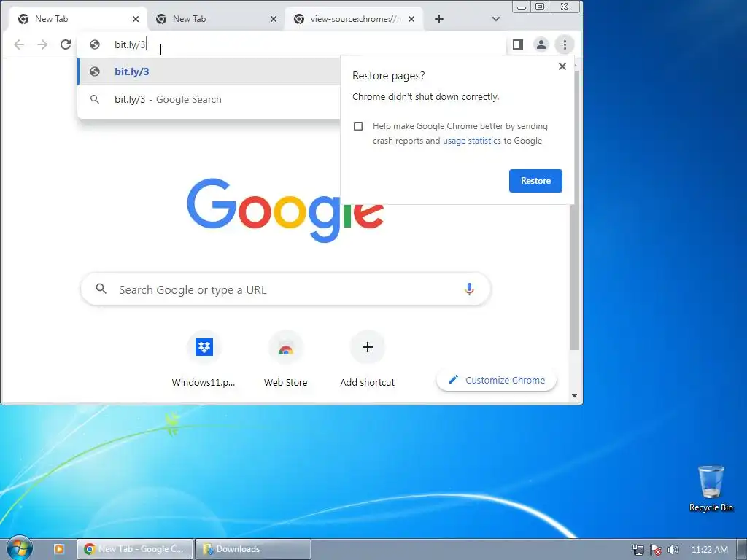Close the second New Tab
Viewport: 747px width, 560px height.
tap(274, 19)
